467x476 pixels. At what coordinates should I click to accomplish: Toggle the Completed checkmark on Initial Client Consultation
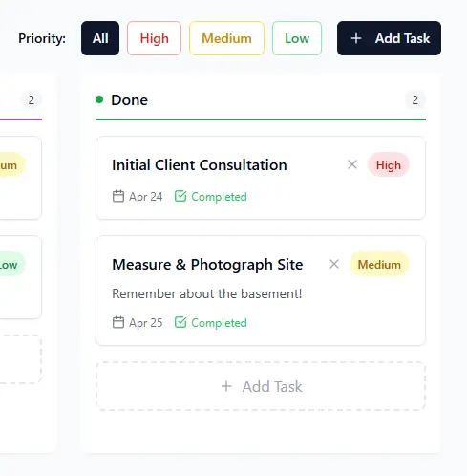(180, 196)
